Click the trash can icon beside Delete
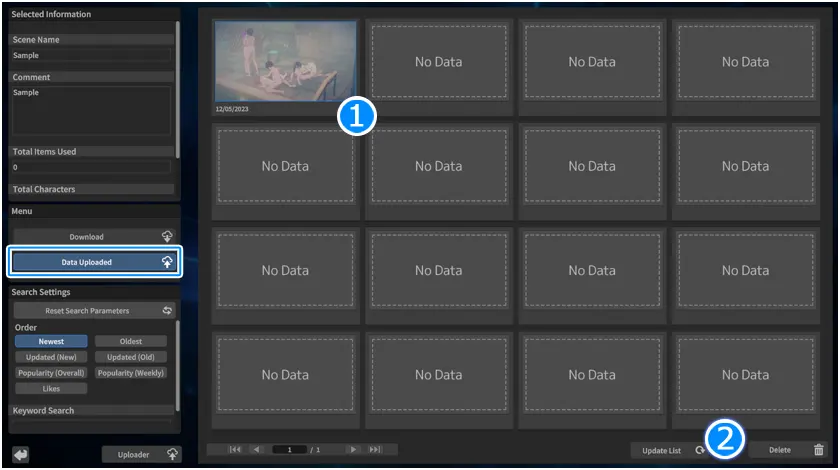 [819, 450]
